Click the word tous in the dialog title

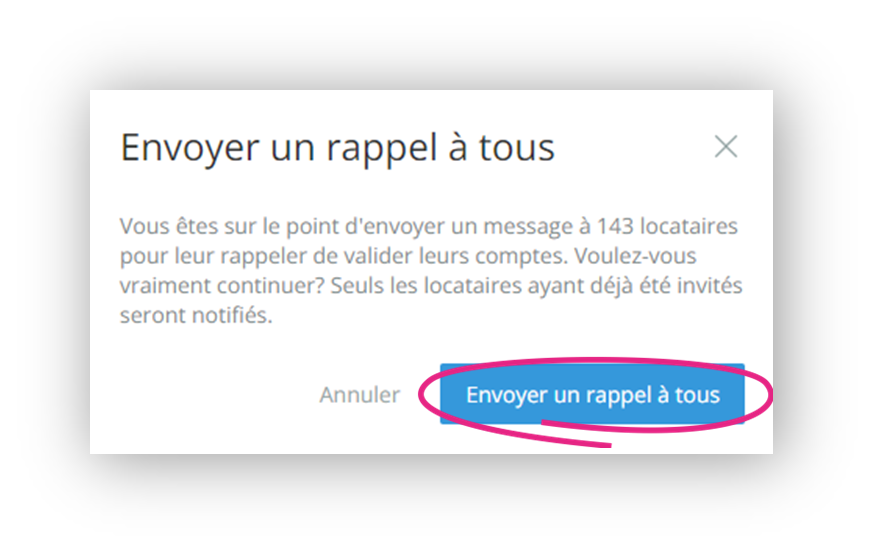[516, 148]
